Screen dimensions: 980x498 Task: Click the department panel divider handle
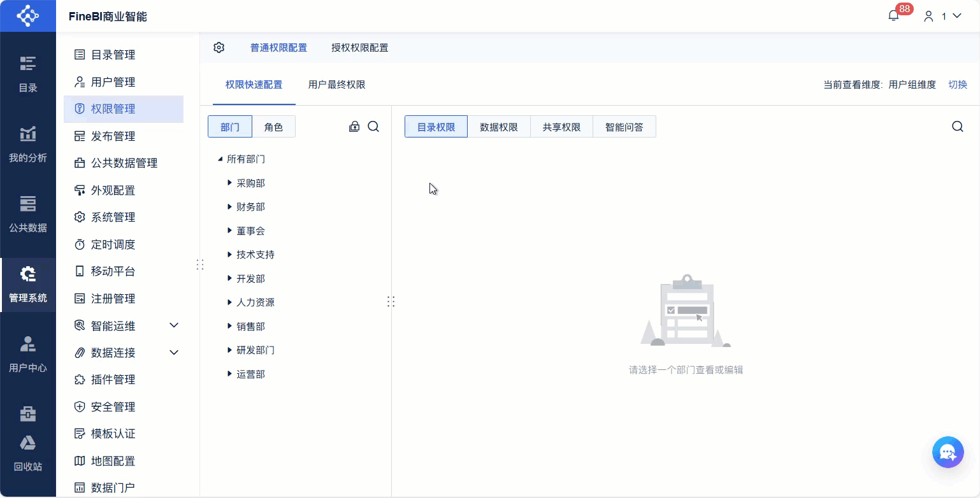(x=391, y=302)
